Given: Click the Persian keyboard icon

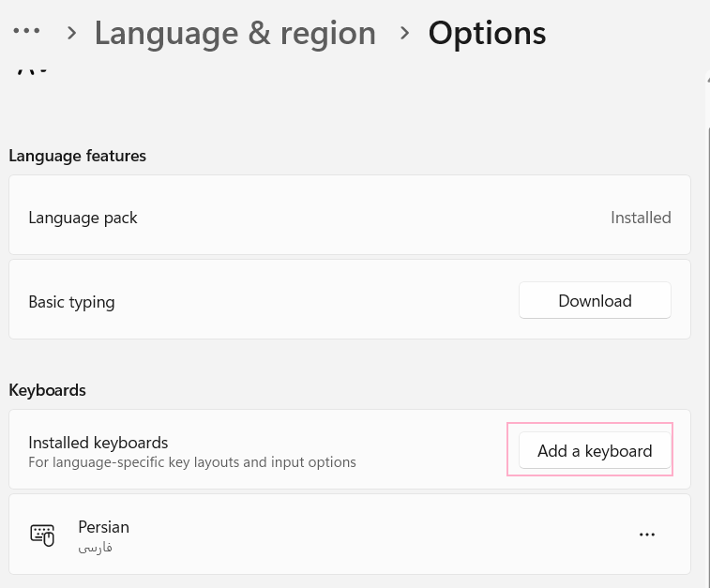Looking at the screenshot, I should click(42, 535).
